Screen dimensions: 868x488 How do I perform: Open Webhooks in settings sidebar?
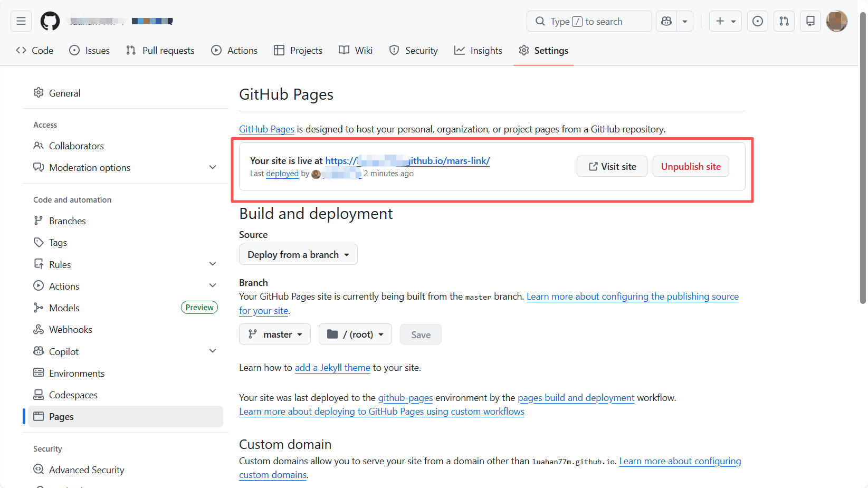[70, 330]
